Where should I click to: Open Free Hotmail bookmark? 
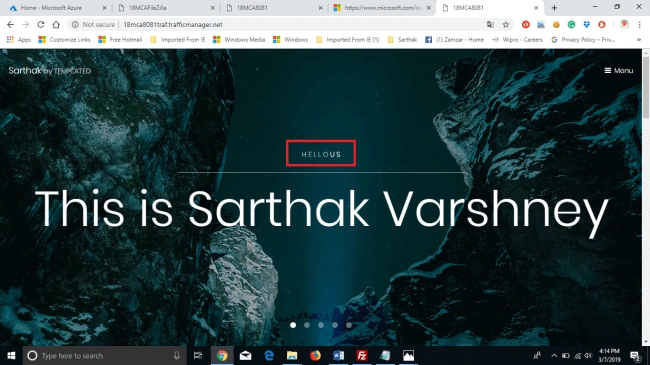(x=120, y=40)
